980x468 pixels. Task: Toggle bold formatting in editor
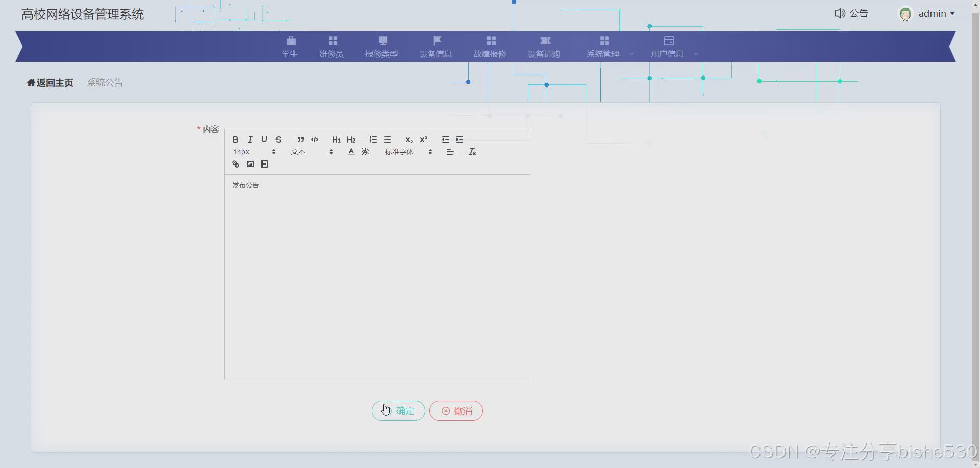[x=236, y=139]
